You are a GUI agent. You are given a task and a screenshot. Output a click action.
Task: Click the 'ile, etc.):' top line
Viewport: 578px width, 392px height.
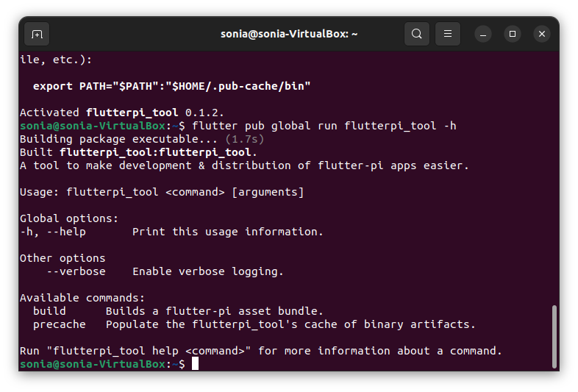[x=56, y=60]
